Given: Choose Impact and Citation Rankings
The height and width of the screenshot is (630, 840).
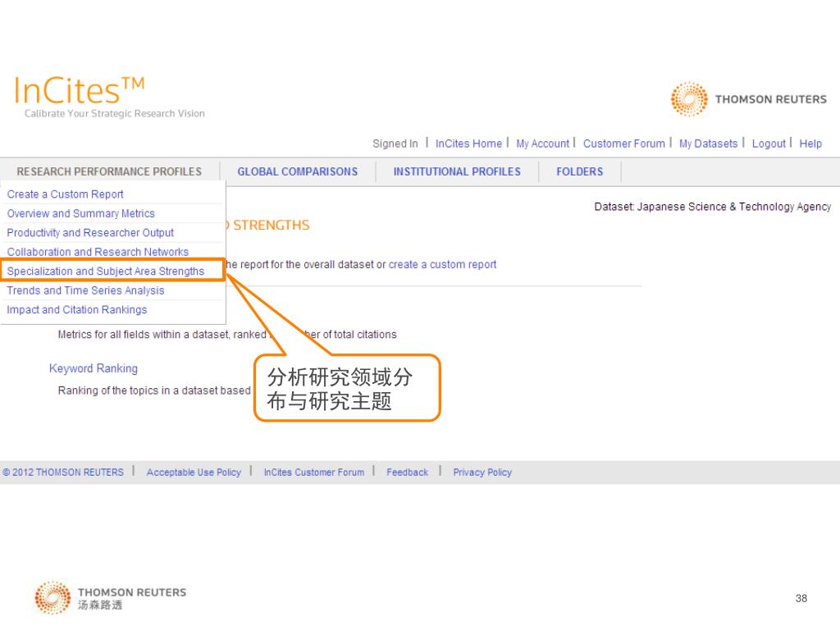Looking at the screenshot, I should (76, 309).
